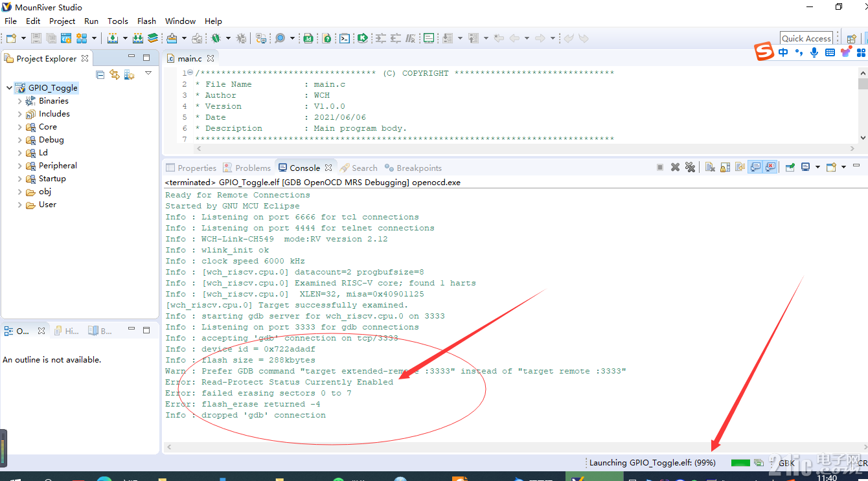
Task: Open the Project menu
Action: [x=62, y=21]
